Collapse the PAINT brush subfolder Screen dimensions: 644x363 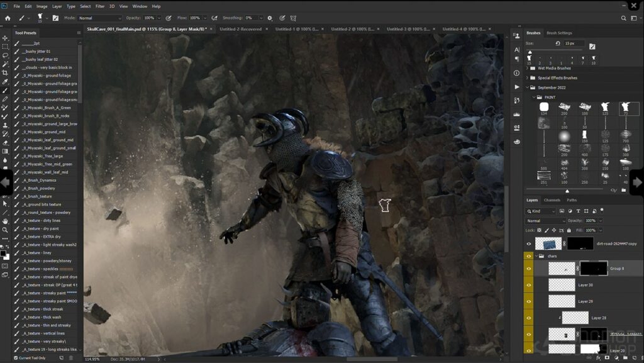tap(534, 98)
